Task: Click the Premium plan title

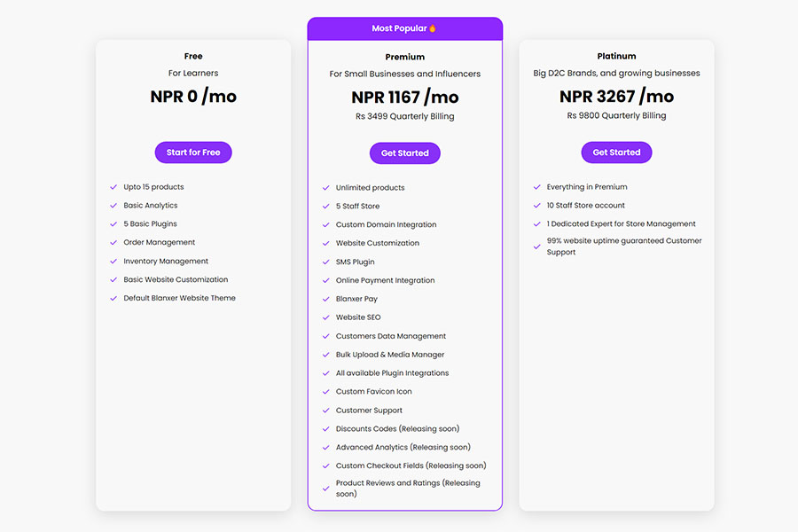Action: coord(404,57)
